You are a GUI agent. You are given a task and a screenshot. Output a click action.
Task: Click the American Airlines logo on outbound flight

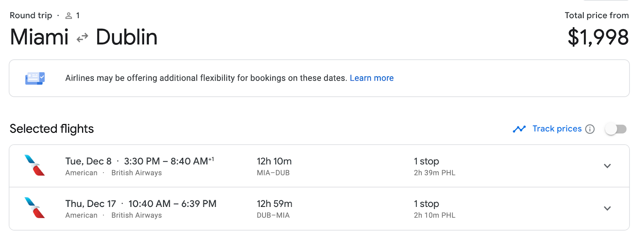[35, 165]
